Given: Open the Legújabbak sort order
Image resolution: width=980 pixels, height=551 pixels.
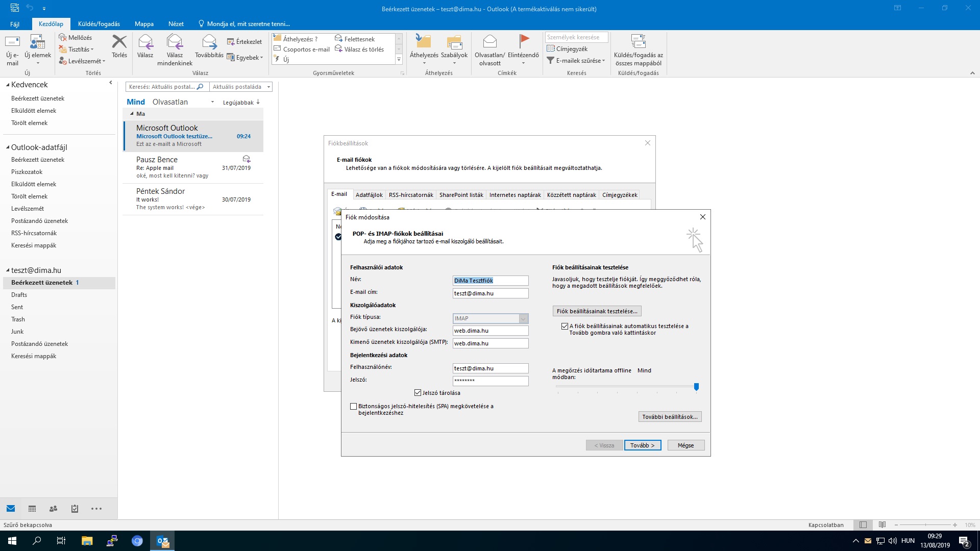Looking at the screenshot, I should point(241,103).
